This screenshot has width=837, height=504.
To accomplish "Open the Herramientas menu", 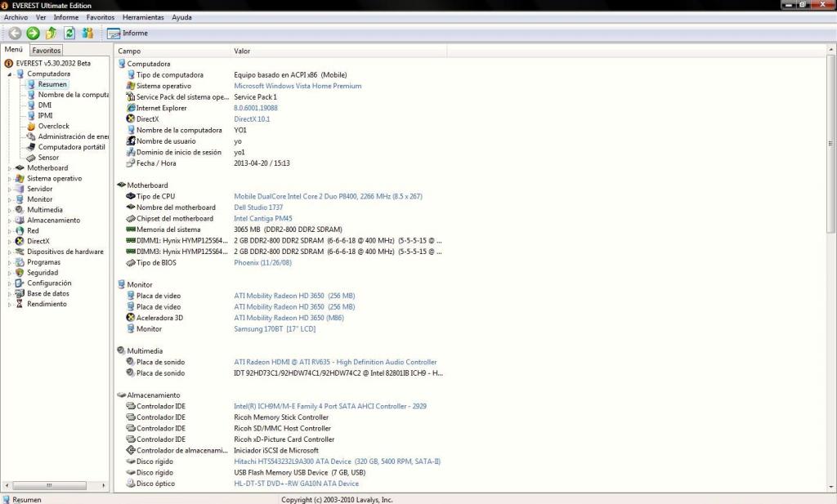I will point(143,17).
